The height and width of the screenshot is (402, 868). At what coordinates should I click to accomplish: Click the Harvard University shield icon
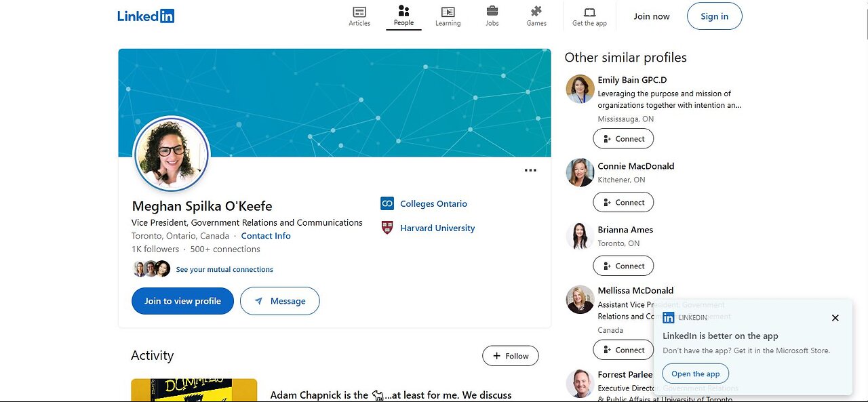click(387, 228)
